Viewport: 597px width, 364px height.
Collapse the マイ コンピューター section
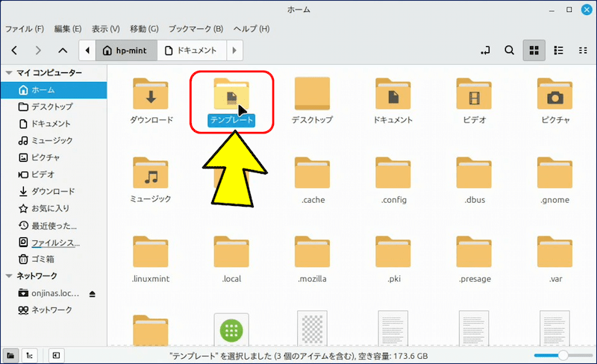9,73
